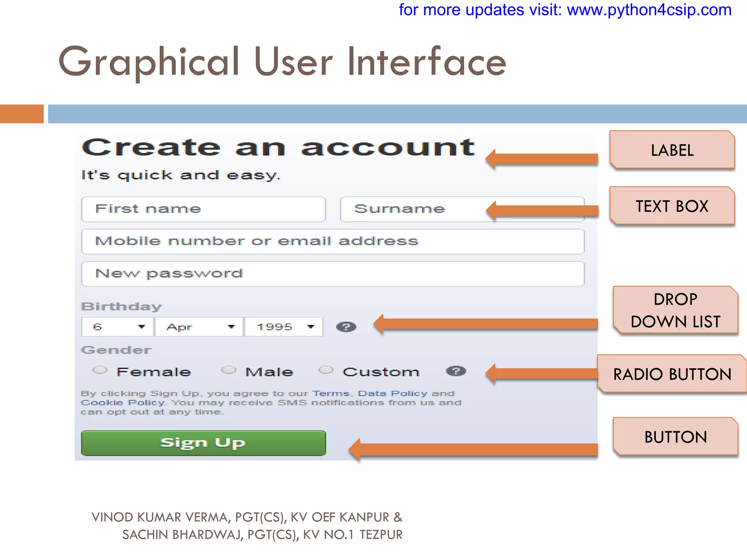
Task: Click the LABEL callout box
Action: (672, 150)
